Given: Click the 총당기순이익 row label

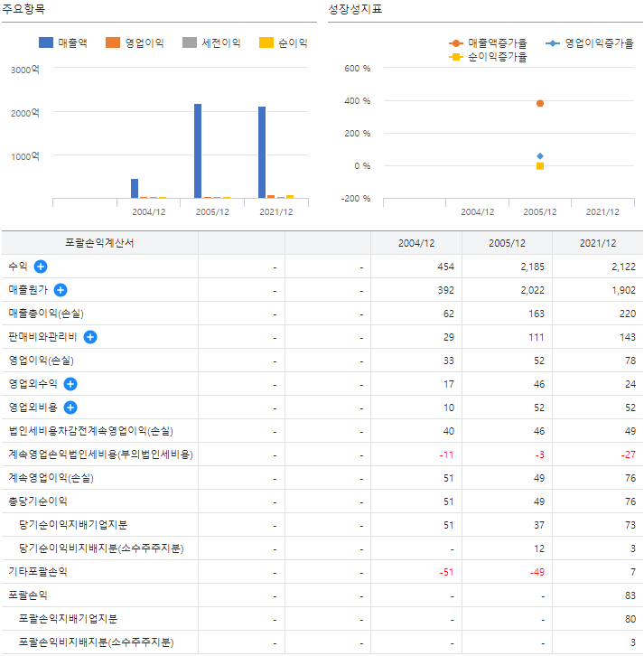Looking at the screenshot, I should click(x=38, y=501).
